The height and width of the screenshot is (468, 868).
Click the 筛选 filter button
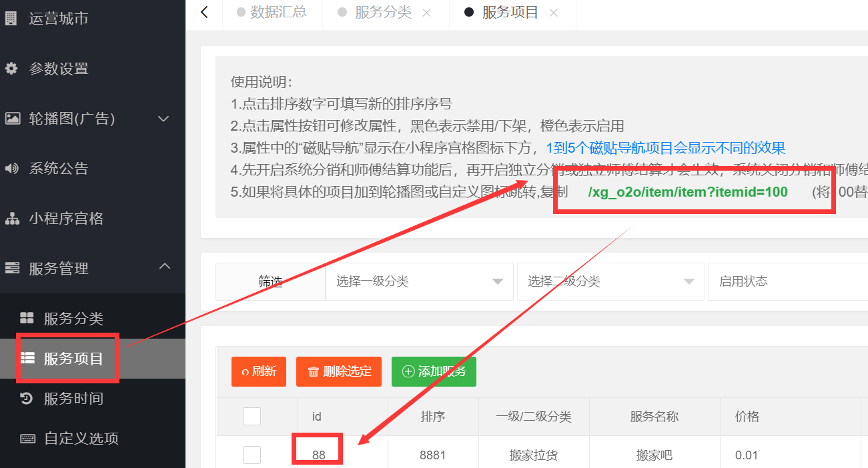coord(270,281)
